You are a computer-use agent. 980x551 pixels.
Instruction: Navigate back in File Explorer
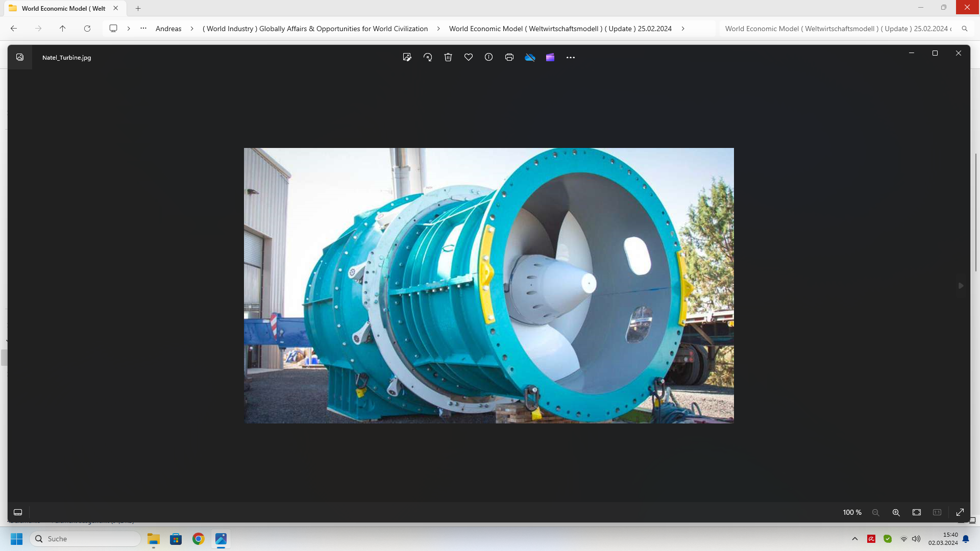14,29
